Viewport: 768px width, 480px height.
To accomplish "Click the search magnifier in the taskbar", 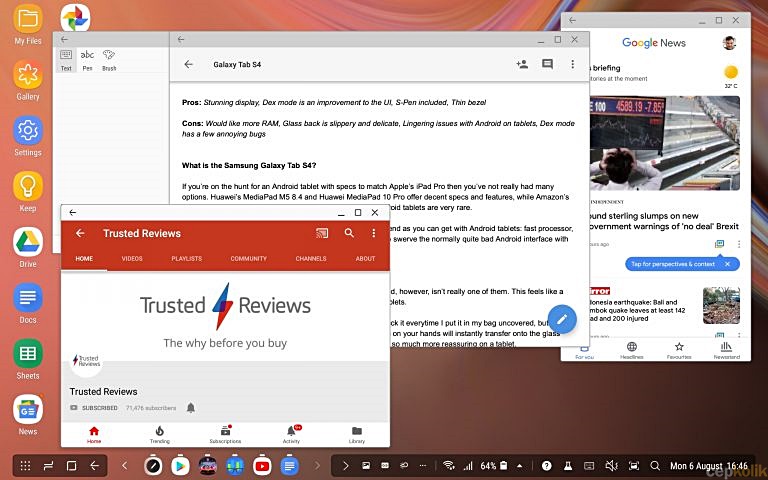I will tap(655, 466).
